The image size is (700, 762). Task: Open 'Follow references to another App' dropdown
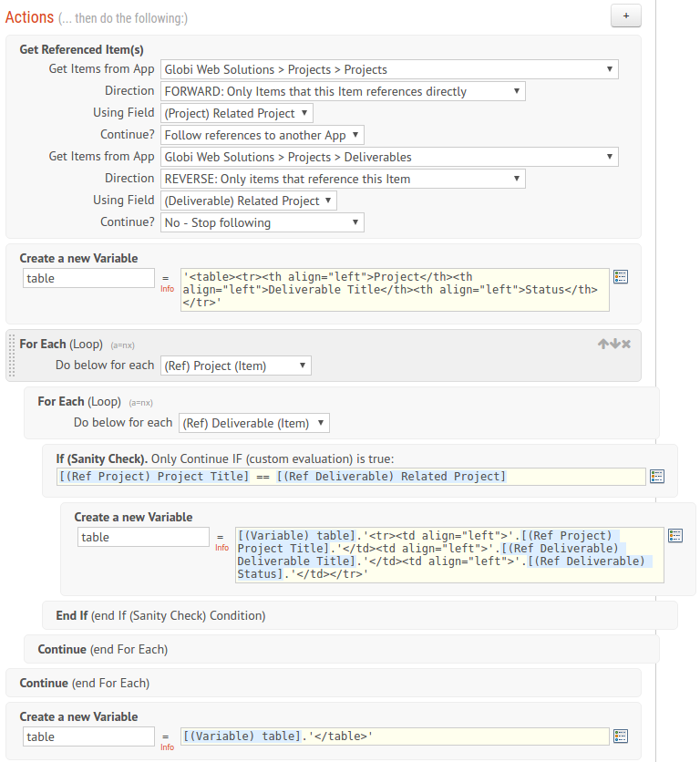tap(262, 135)
